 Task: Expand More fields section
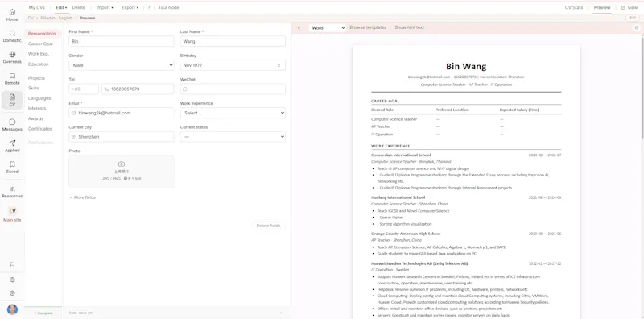pyautogui.click(x=82, y=197)
